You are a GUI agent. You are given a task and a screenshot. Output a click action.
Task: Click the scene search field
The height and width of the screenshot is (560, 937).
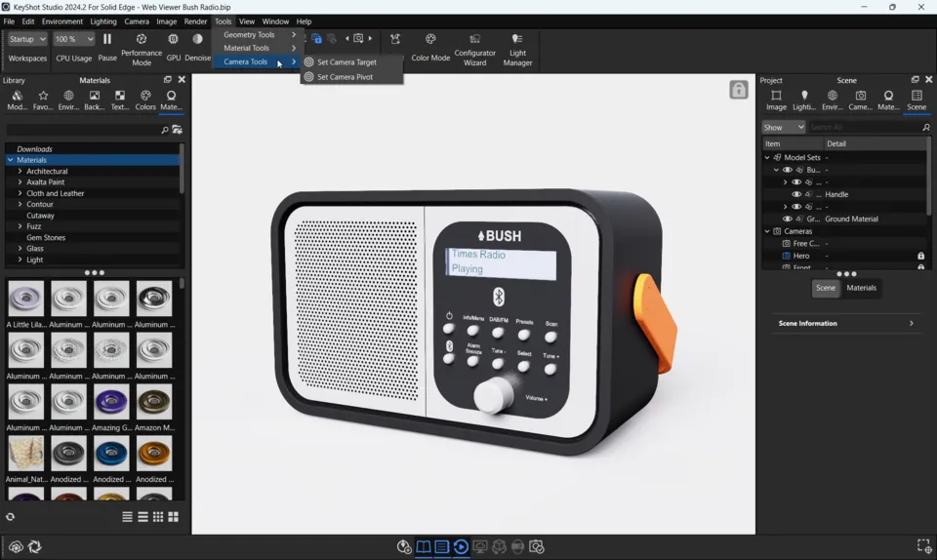(864, 127)
